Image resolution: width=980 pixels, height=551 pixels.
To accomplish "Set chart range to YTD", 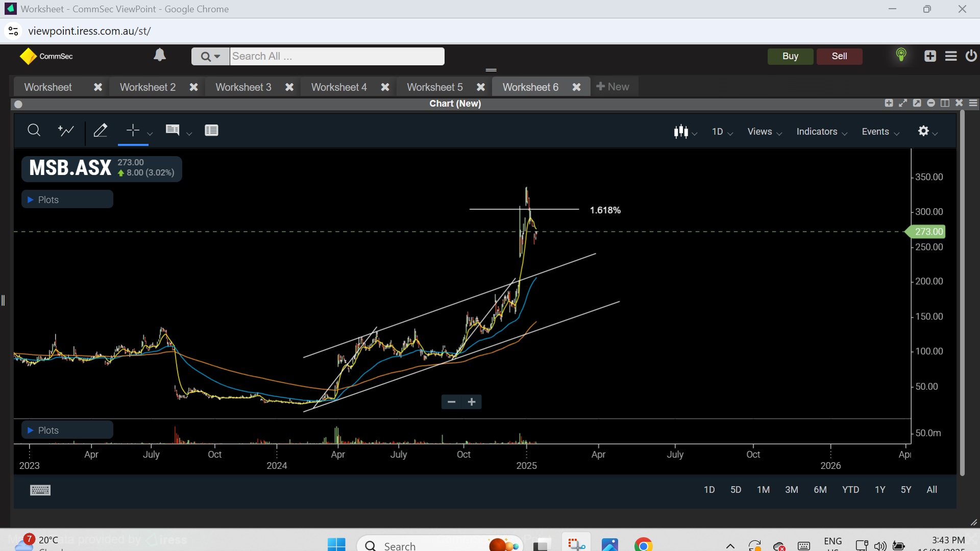I will [850, 490].
